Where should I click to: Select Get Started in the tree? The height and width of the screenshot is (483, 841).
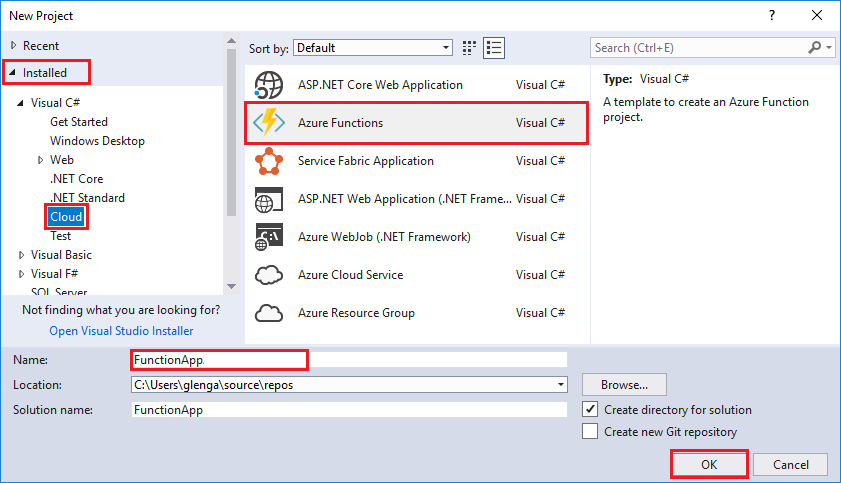click(79, 122)
